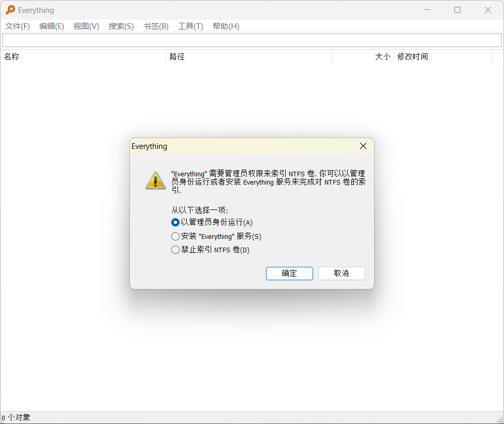The image size is (504, 424).
Task: Maximize the Everything main window
Action: (457, 10)
